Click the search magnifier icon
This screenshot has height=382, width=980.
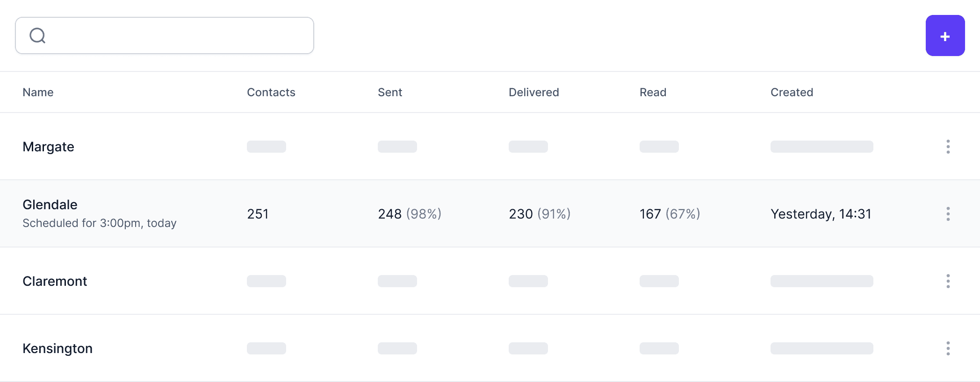click(38, 35)
